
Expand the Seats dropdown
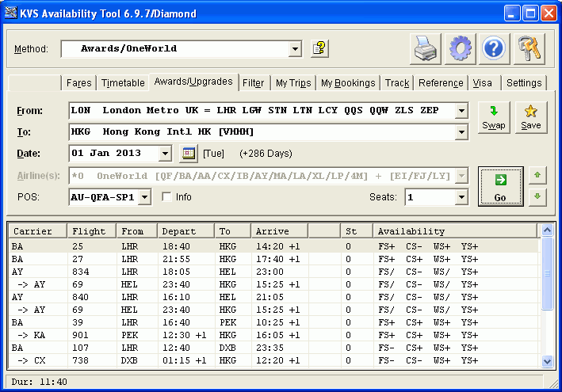pyautogui.click(x=461, y=197)
